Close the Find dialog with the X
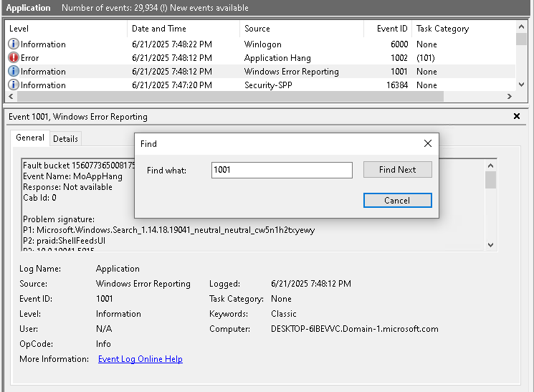 coord(428,143)
